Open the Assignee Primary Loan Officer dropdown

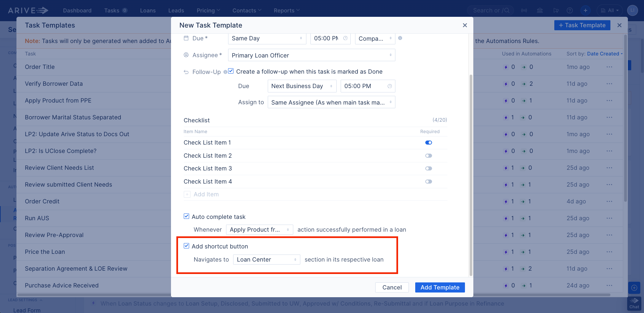311,55
